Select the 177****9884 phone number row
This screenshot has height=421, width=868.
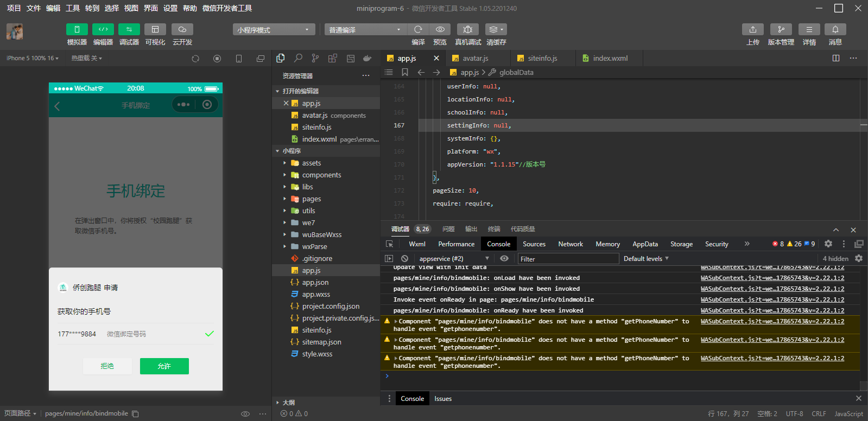[136, 334]
